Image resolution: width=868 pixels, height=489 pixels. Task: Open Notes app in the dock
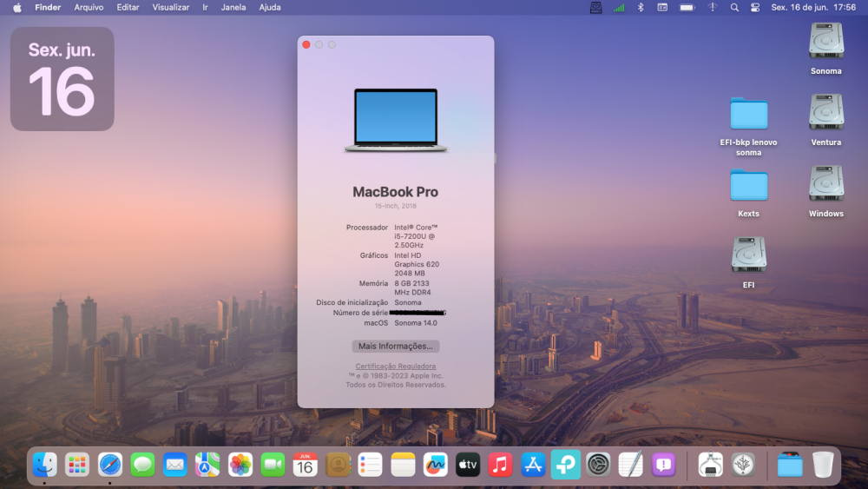[403, 465]
